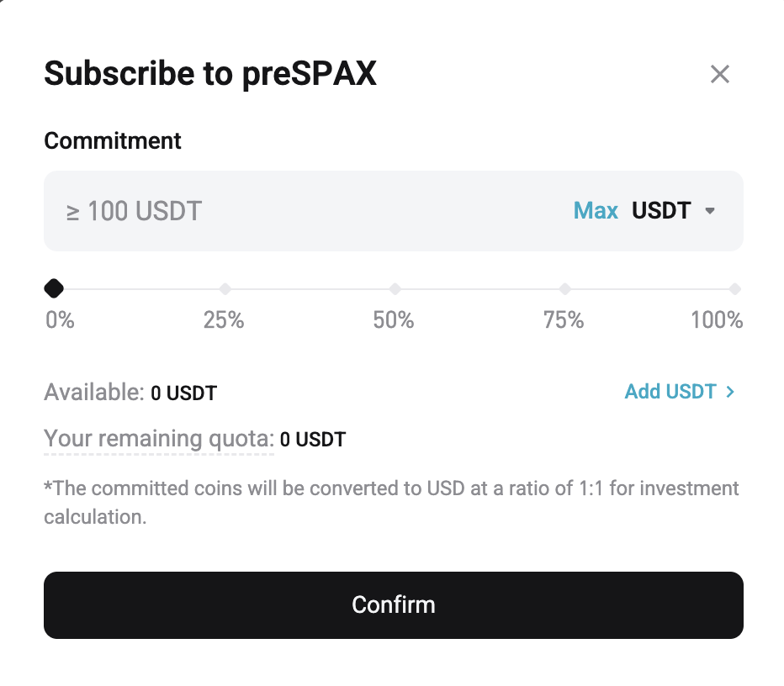Screen dimensions: 784x686
Task: Click the 50% percentage label
Action: [394, 320]
